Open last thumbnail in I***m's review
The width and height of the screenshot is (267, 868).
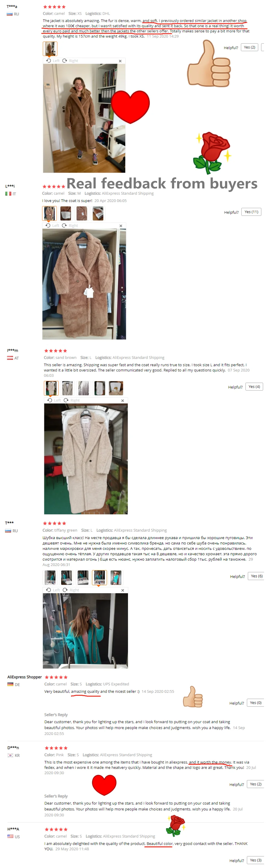click(x=116, y=388)
